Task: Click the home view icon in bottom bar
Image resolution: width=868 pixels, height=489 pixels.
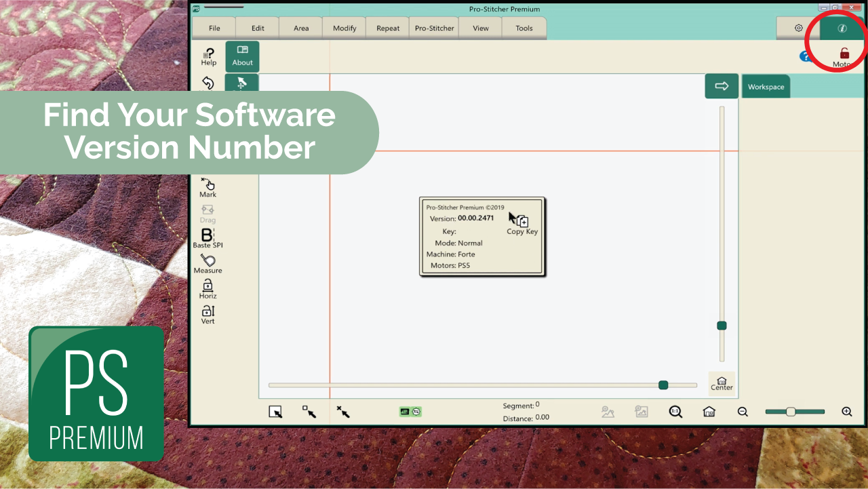Action: click(709, 412)
